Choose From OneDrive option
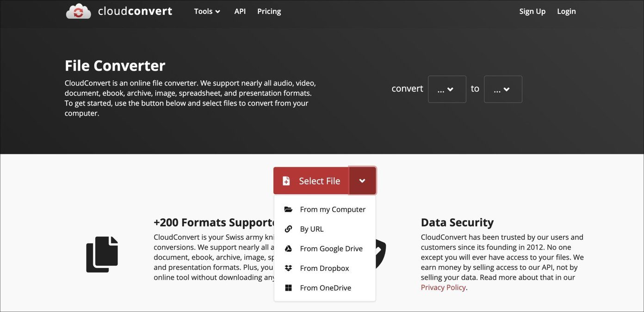644x312 pixels. coord(325,288)
